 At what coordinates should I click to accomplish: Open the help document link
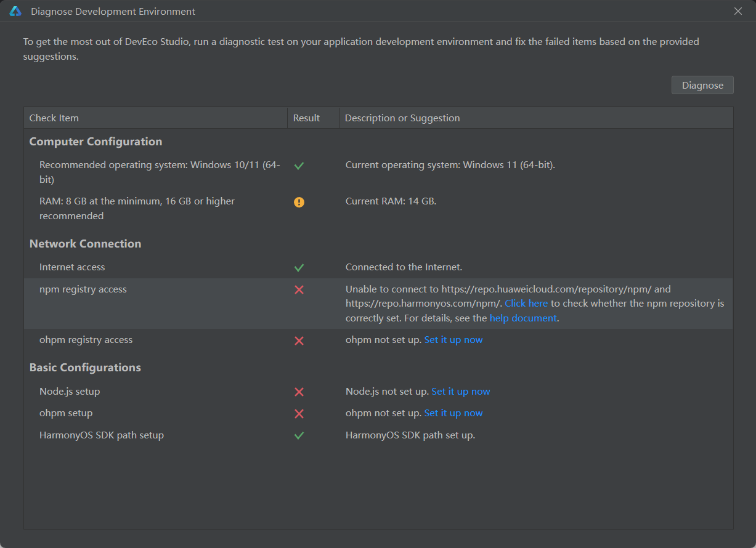pyautogui.click(x=523, y=318)
